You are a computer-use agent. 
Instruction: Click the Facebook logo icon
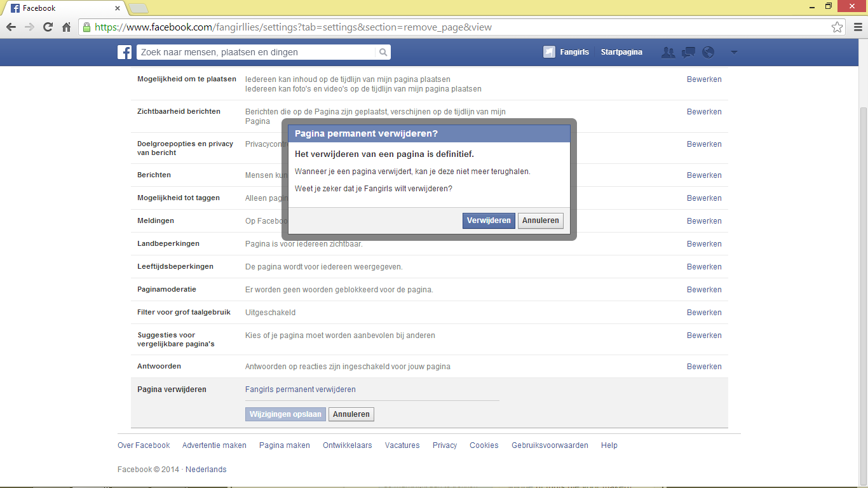[125, 52]
